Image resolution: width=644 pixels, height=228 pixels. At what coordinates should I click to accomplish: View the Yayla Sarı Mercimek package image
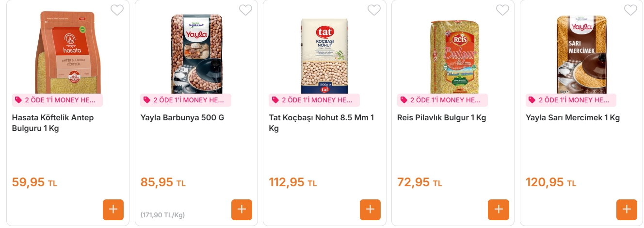(x=581, y=53)
